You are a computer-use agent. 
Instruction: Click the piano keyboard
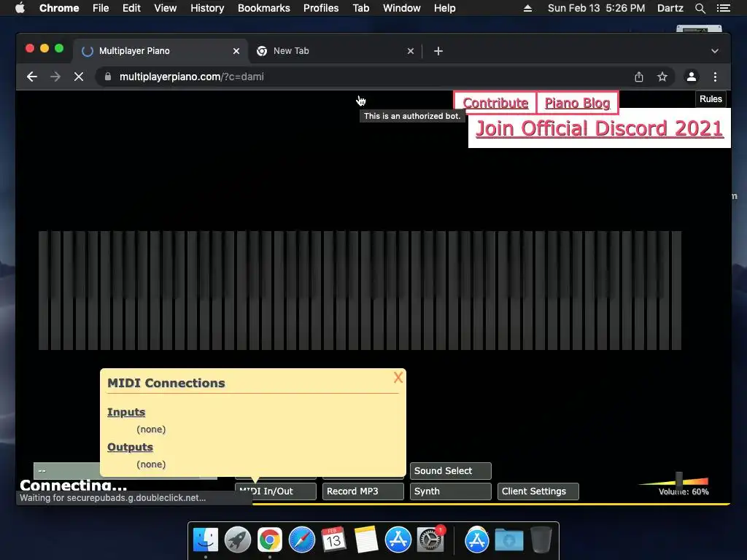coord(360,290)
